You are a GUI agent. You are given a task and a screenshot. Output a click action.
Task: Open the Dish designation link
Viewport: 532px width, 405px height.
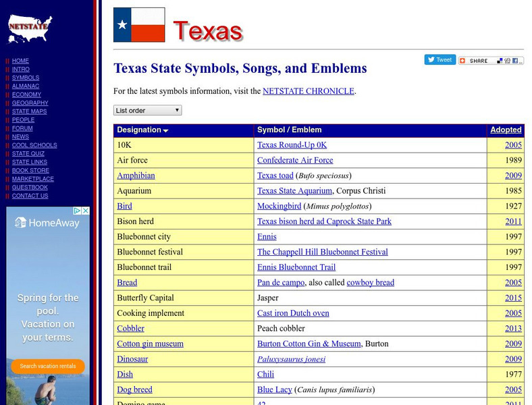pyautogui.click(x=125, y=374)
